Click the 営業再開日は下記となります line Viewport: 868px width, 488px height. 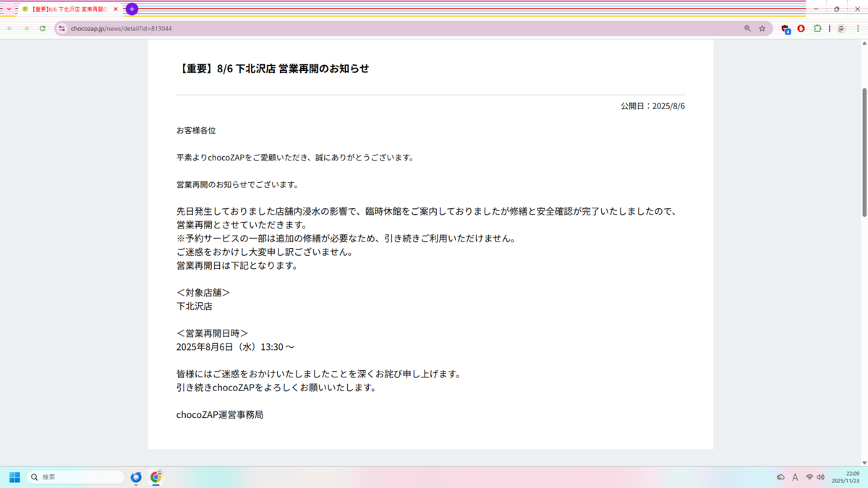point(237,265)
